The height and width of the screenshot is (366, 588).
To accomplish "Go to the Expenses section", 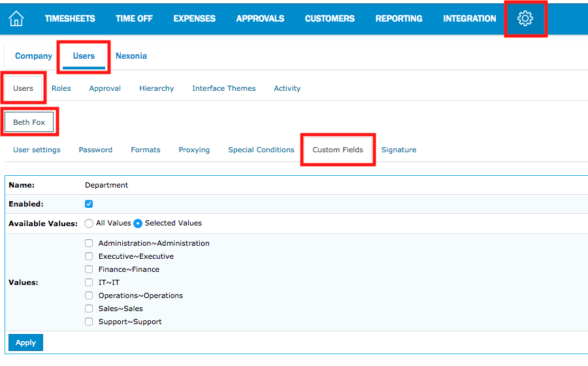I will 194,19.
